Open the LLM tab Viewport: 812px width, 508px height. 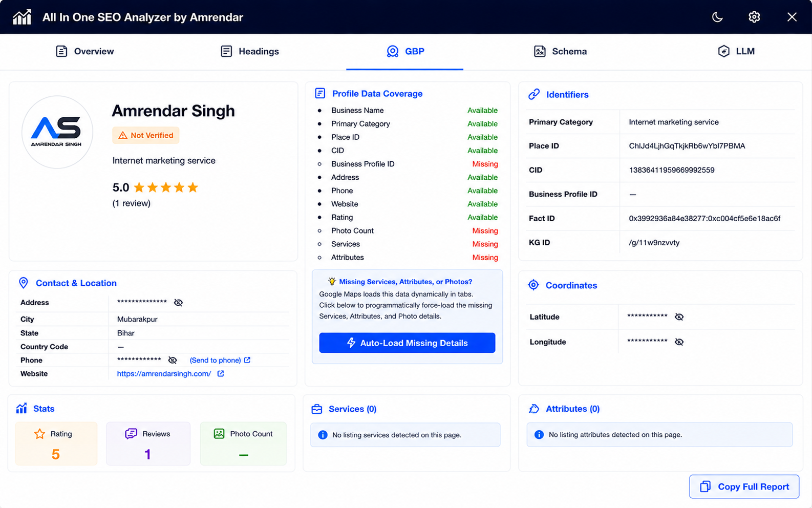[x=736, y=51]
